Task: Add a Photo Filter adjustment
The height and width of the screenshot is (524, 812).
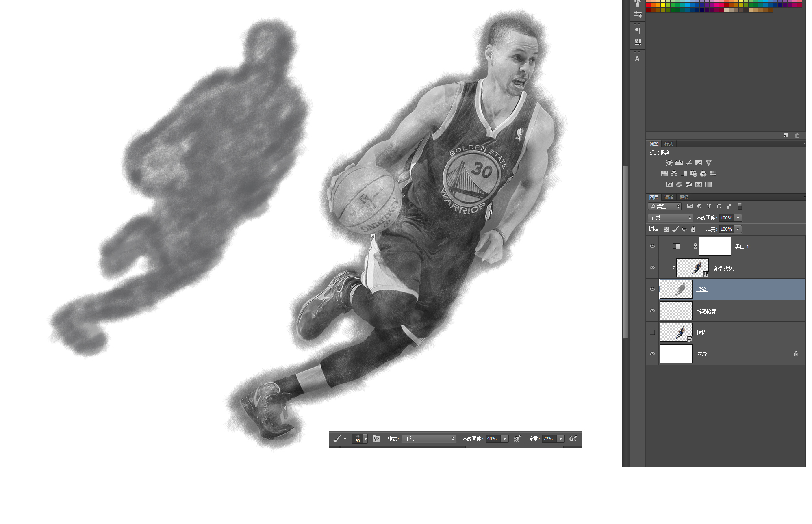Action: [x=693, y=174]
